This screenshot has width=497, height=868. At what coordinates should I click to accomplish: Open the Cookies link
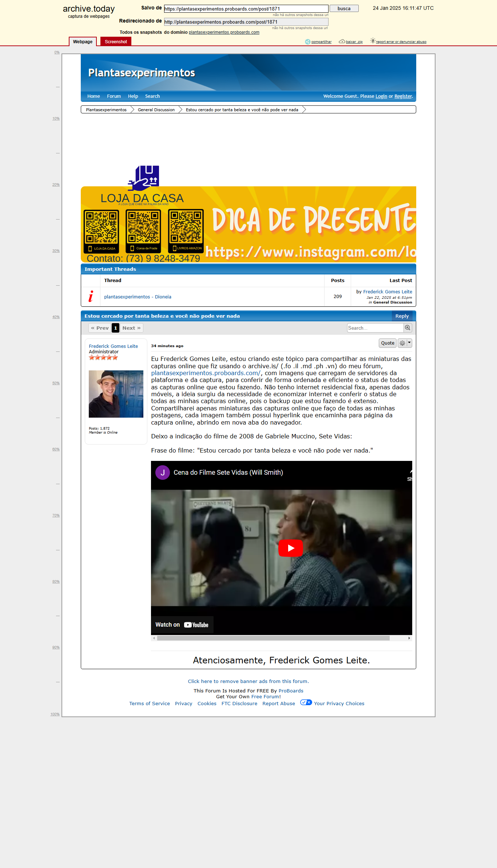(207, 704)
